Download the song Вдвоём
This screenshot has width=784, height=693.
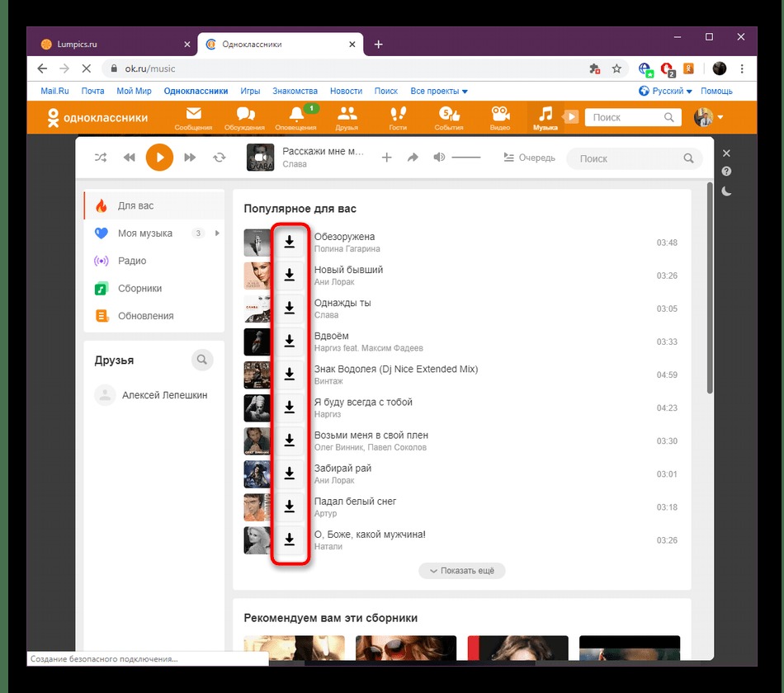point(289,342)
